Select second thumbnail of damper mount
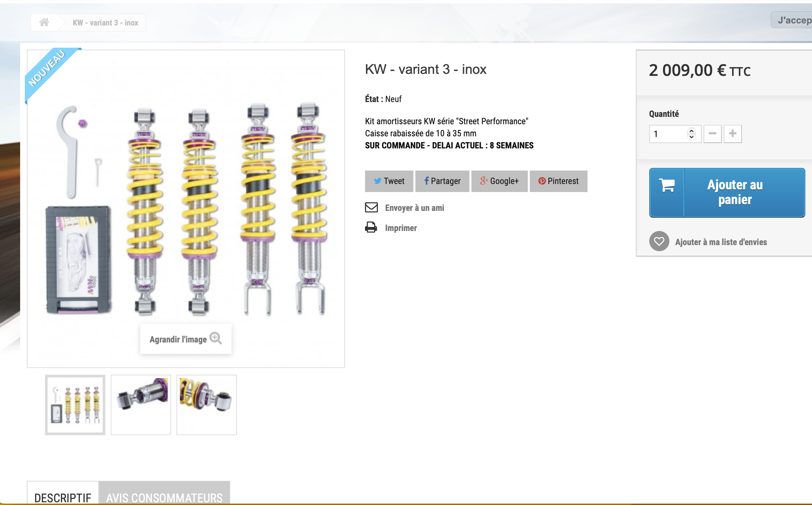Viewport: 812px width, 505px height. point(141,405)
